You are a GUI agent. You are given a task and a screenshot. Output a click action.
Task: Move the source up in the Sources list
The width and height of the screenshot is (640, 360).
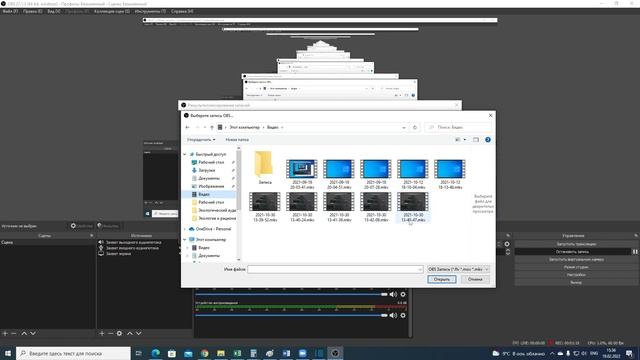[x=130, y=333]
